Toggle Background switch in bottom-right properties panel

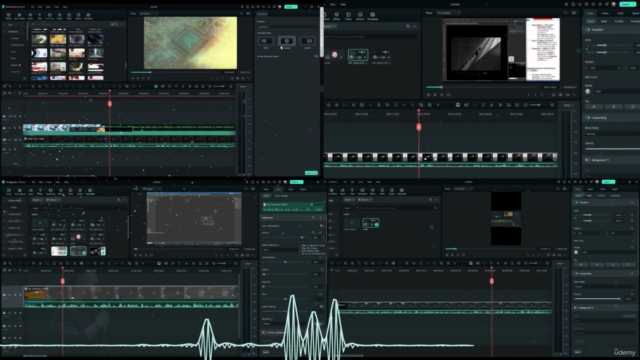576,308
